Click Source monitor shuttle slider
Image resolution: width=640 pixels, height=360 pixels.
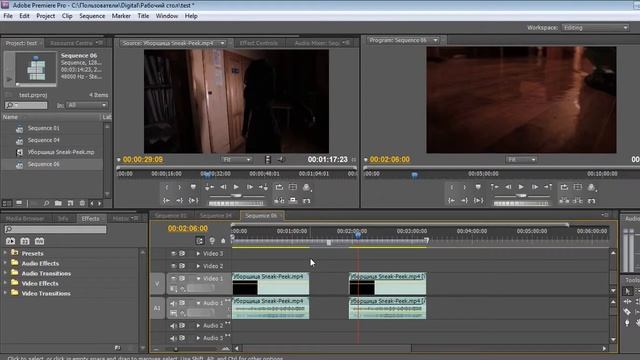pos(236,196)
